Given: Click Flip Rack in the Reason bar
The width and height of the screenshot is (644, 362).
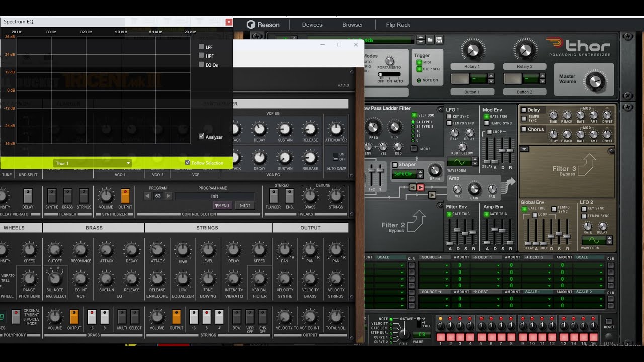Looking at the screenshot, I should pyautogui.click(x=398, y=25).
